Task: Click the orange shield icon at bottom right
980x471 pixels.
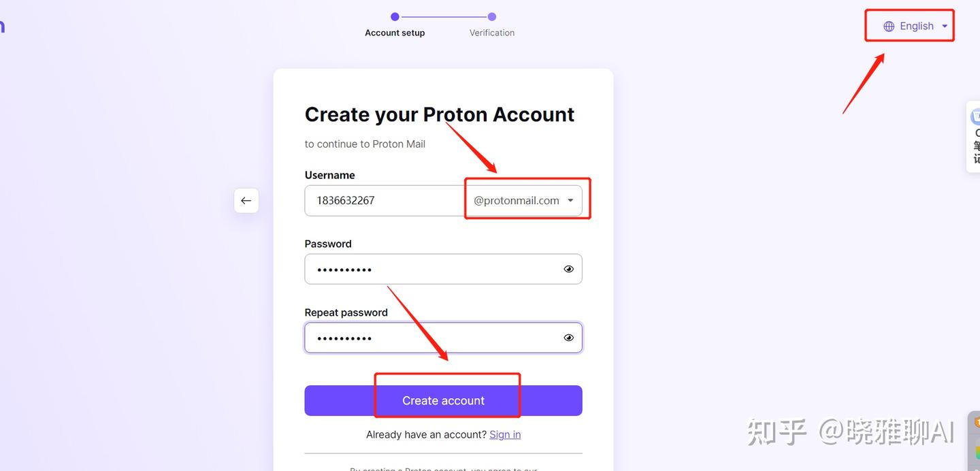Action: (x=977, y=423)
